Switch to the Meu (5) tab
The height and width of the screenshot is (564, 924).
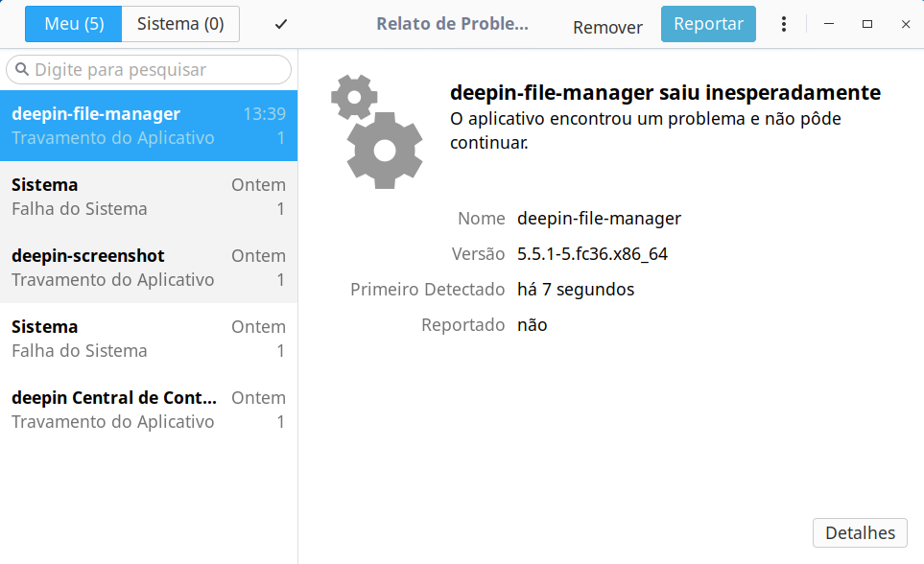click(73, 23)
